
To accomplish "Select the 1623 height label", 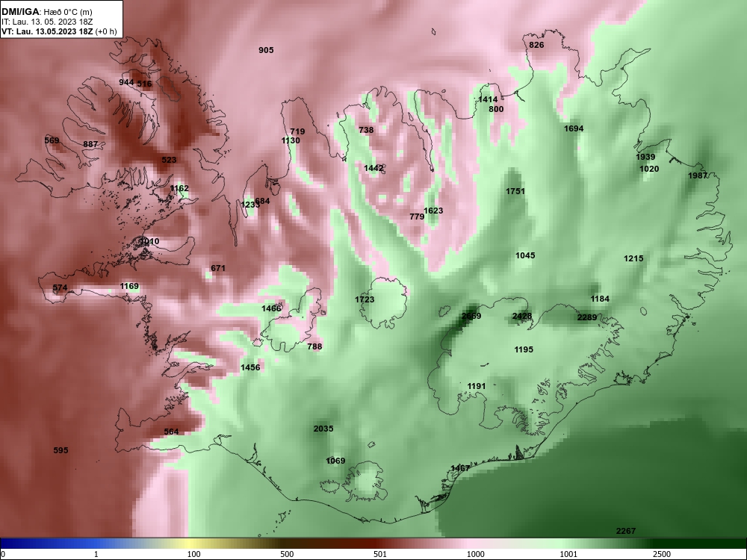I will (x=433, y=211).
